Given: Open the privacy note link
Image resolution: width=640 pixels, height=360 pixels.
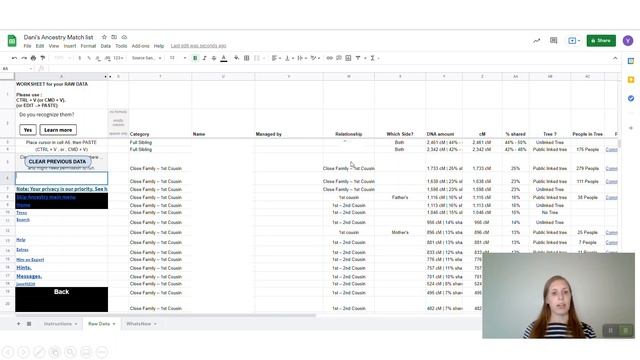Looking at the screenshot, I should tap(62, 189).
